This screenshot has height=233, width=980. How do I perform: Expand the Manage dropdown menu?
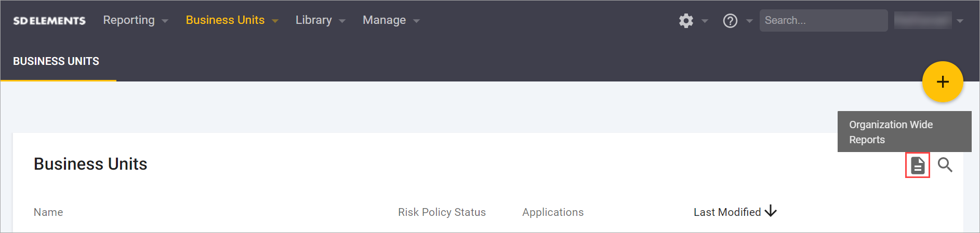(391, 20)
